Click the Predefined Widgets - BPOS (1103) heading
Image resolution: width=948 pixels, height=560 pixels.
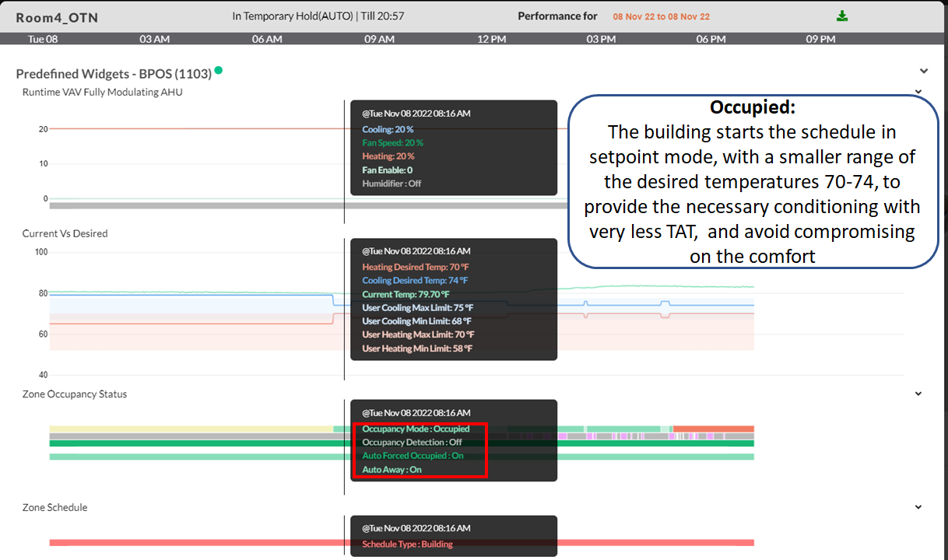114,74
